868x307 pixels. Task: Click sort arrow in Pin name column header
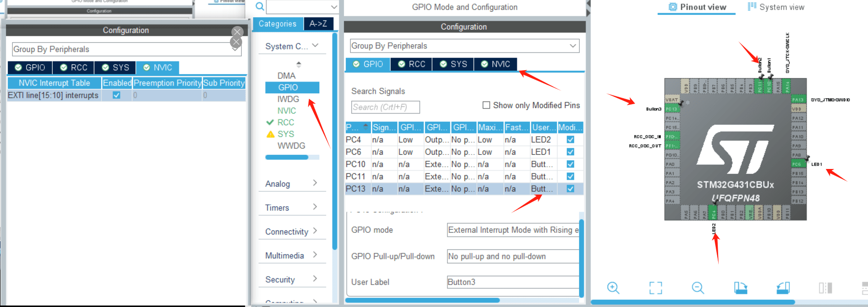coord(365,127)
